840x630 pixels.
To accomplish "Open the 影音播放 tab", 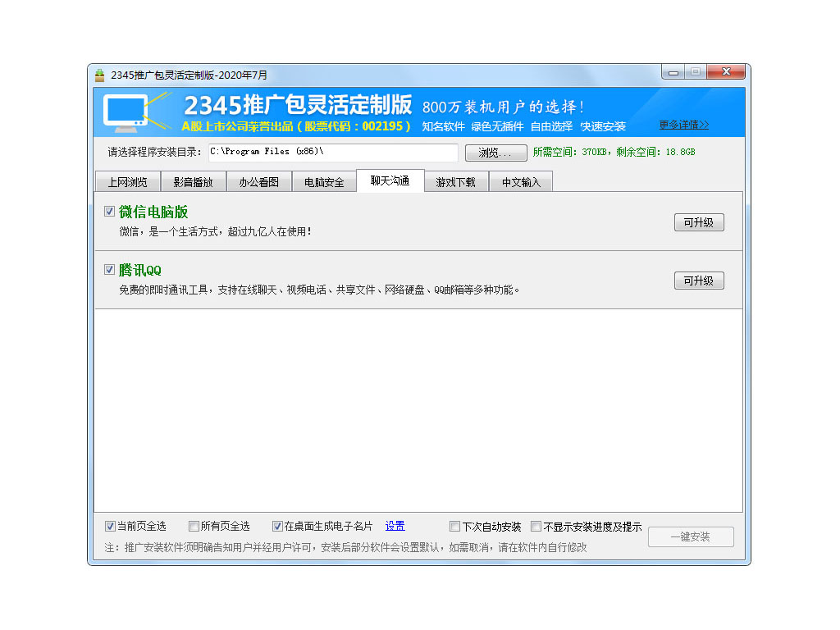I will (x=194, y=182).
